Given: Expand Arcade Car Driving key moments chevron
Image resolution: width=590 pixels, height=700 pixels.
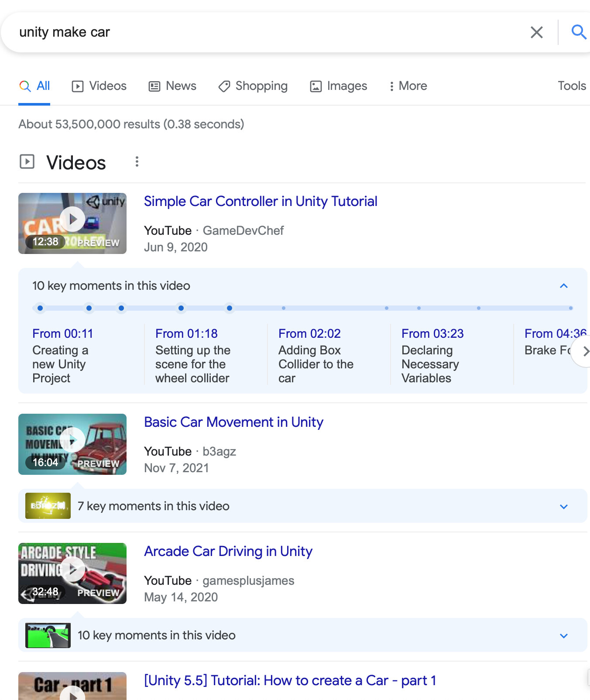Looking at the screenshot, I should [564, 635].
